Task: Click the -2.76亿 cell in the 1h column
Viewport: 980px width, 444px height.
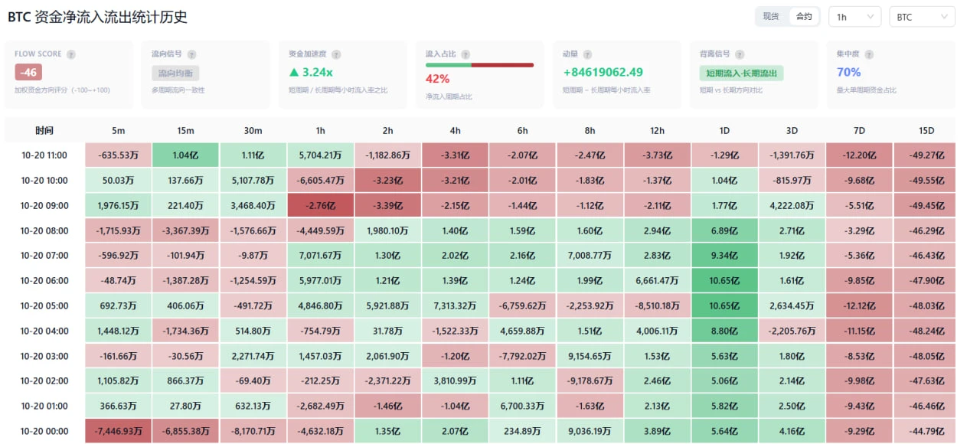Action: (321, 205)
